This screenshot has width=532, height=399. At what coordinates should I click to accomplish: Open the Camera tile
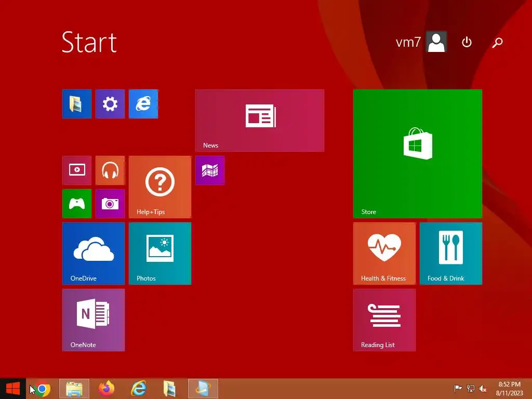(110, 204)
